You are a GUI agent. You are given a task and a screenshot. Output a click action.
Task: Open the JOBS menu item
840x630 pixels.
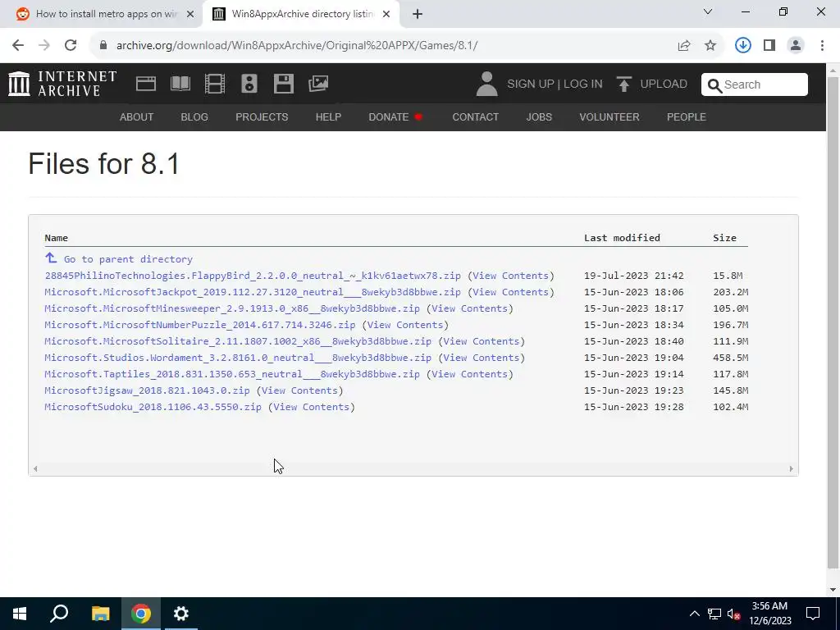click(539, 116)
